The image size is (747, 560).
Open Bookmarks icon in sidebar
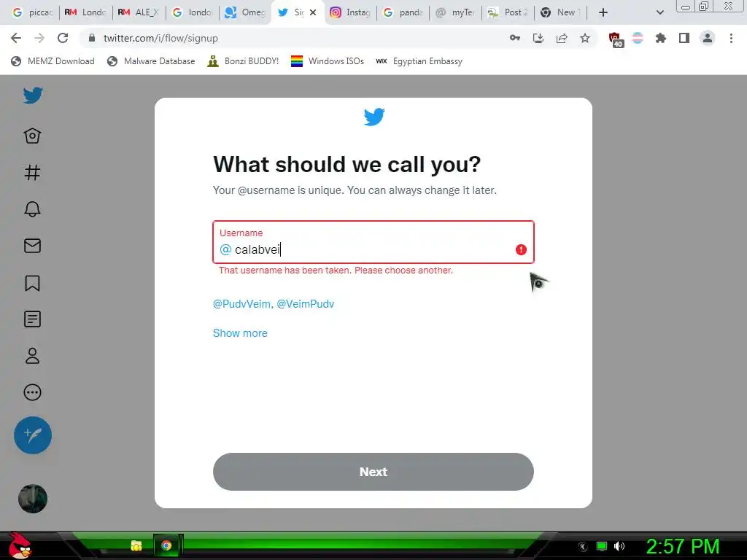pos(32,283)
